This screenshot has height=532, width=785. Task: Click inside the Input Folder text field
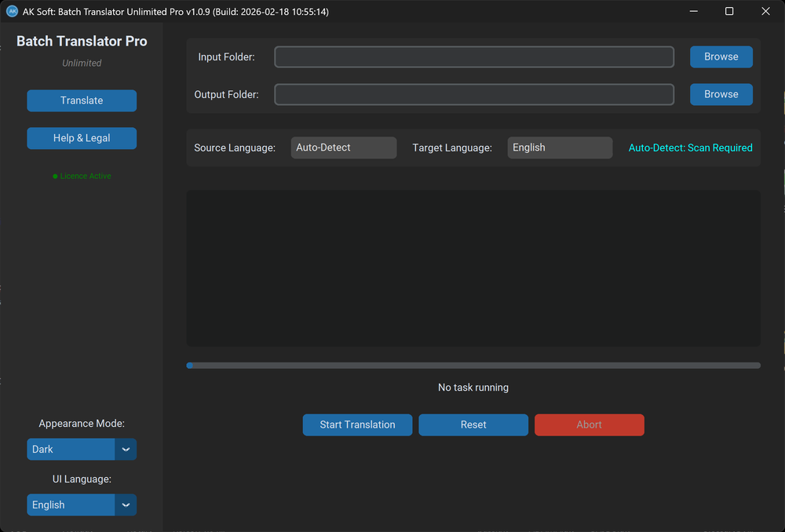point(473,56)
